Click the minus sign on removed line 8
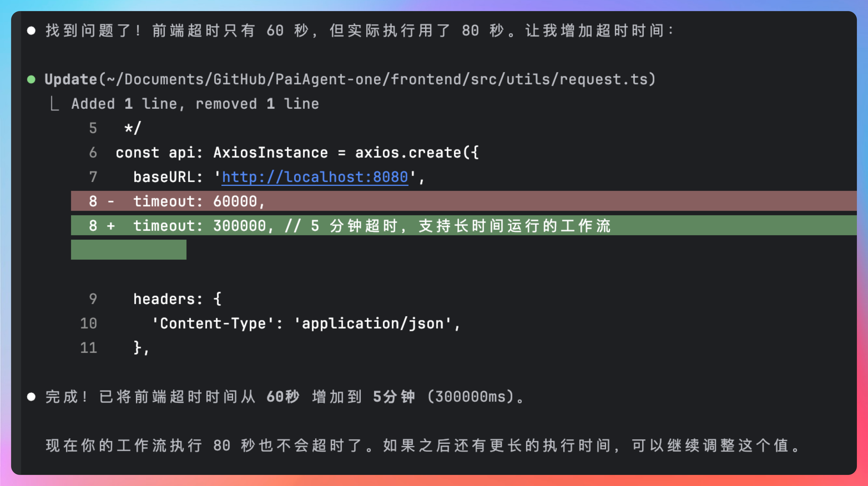The width and height of the screenshot is (868, 486). click(111, 201)
